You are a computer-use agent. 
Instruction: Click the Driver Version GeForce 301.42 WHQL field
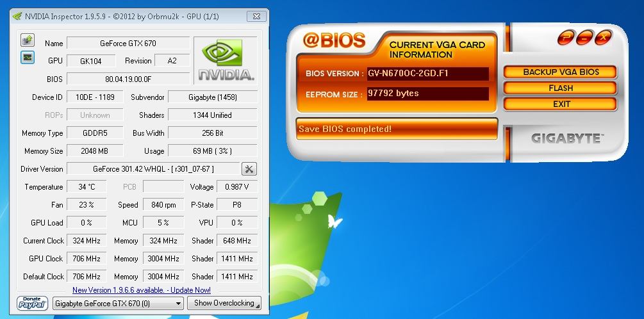[153, 168]
